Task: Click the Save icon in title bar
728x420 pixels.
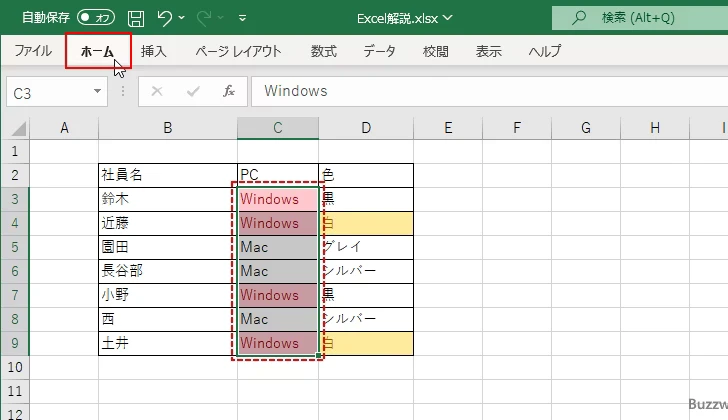Action: [135, 18]
